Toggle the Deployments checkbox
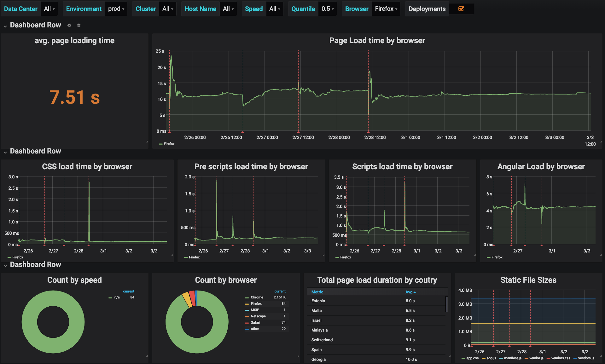This screenshot has width=605, height=364. (461, 9)
